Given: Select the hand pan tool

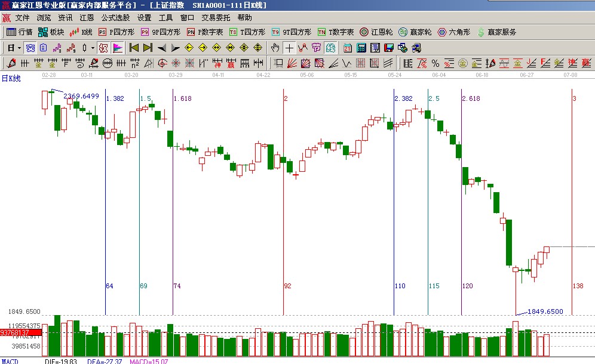Looking at the screenshot, I should click(275, 48).
